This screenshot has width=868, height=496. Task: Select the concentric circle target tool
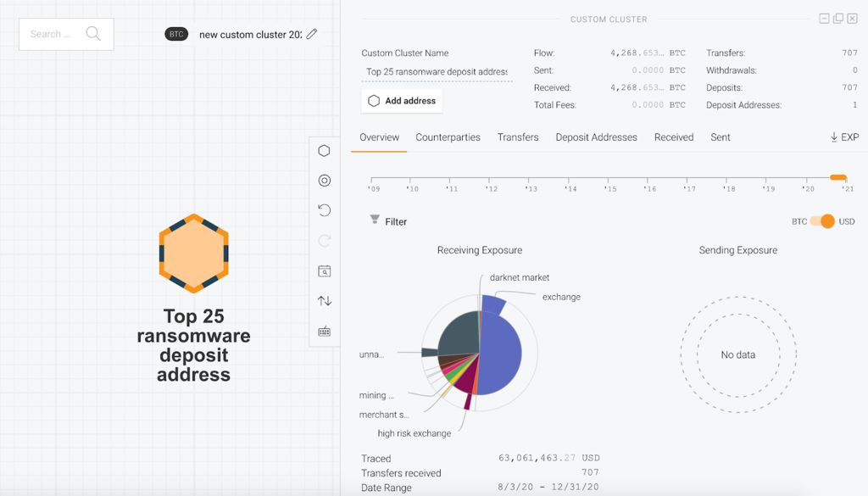324,181
